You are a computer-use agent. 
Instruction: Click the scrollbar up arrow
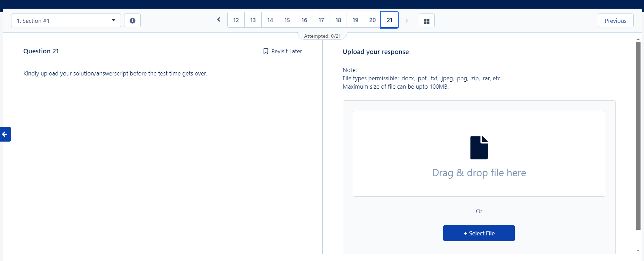click(x=638, y=39)
